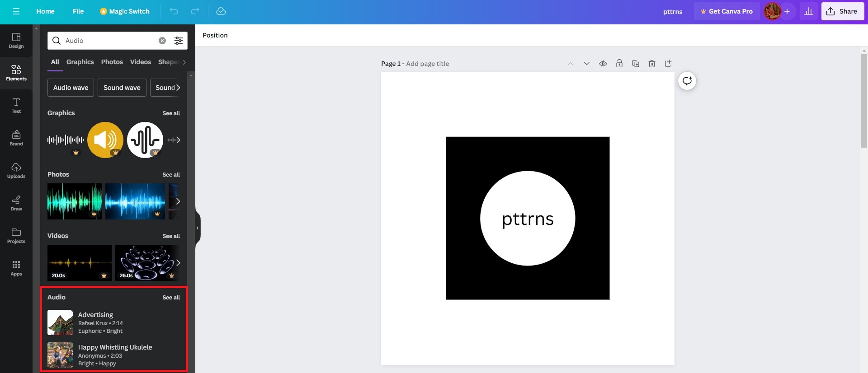Collapse the side panel handle
Screen dimensions: 868x373
point(198,228)
